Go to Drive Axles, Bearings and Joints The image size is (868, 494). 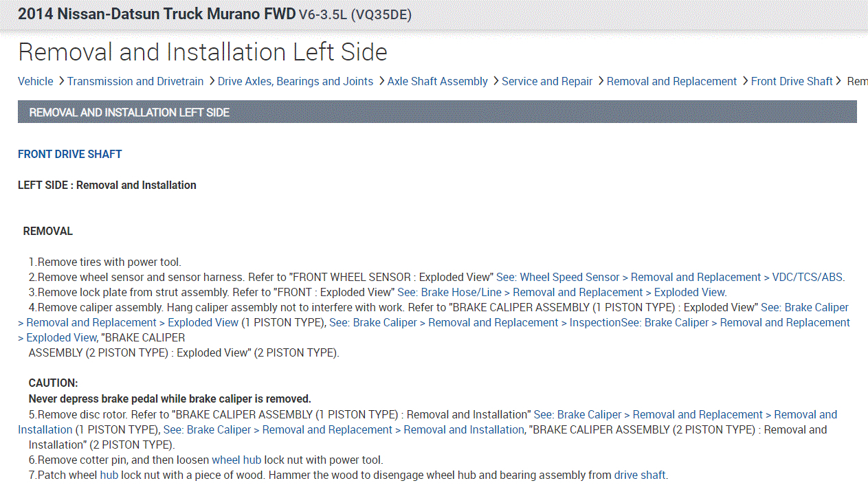pos(296,81)
